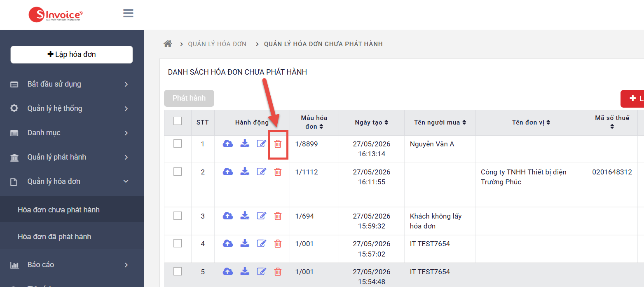Select Hóa đơn đã phát hành

72,237
